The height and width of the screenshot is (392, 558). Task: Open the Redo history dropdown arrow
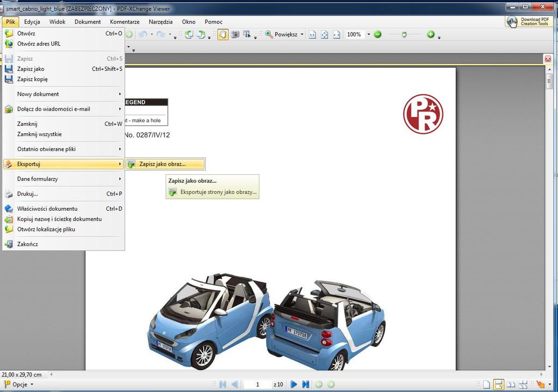(170, 34)
